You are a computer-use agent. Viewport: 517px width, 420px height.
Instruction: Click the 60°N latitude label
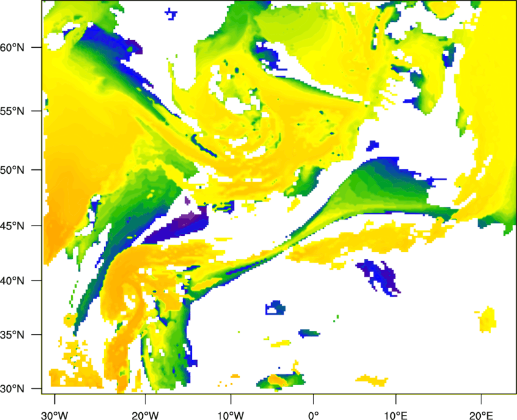click(x=12, y=47)
